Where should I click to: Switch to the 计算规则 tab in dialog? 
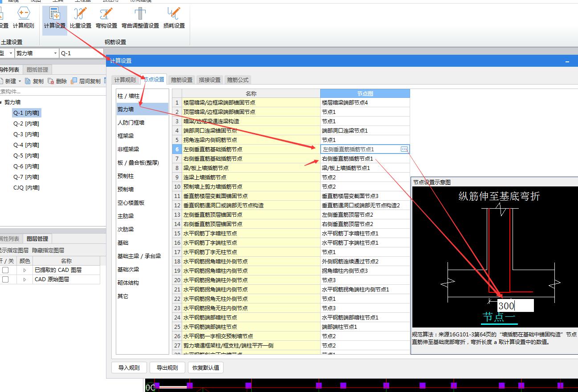125,80
